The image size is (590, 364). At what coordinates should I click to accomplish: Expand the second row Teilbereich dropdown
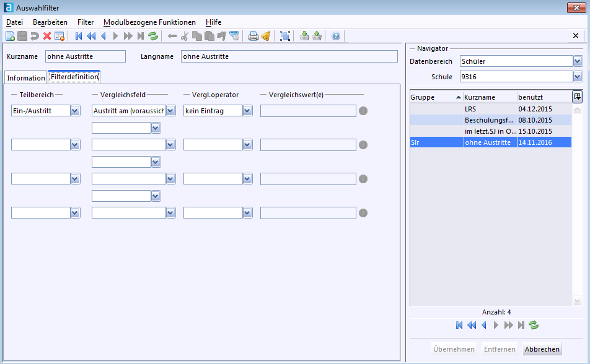[75, 145]
